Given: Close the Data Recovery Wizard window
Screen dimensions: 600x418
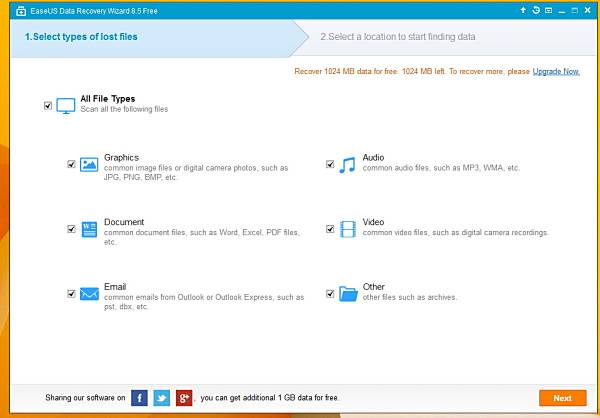Looking at the screenshot, I should pyautogui.click(x=588, y=10).
